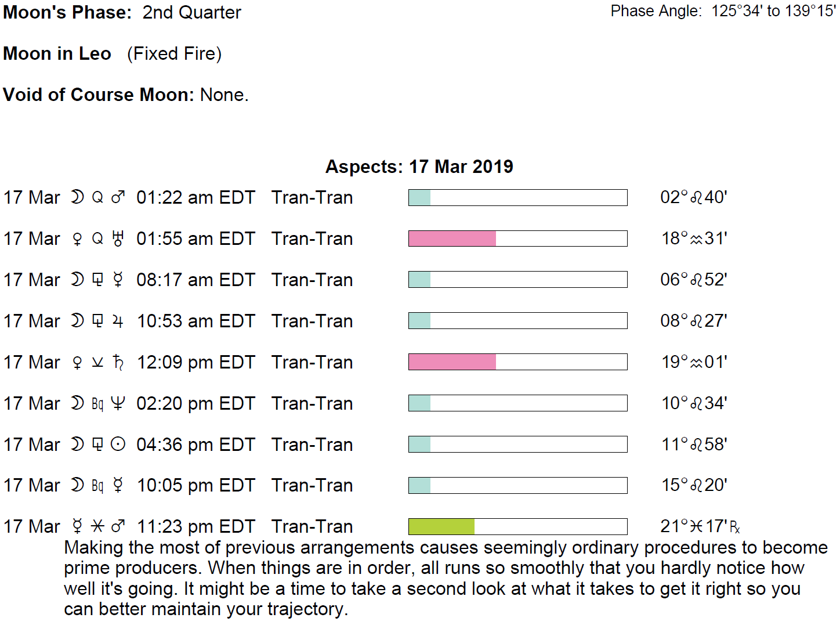The image size is (840, 625).
Task: Click the sextile symbol in the 11:23 pm row
Action: tap(97, 526)
